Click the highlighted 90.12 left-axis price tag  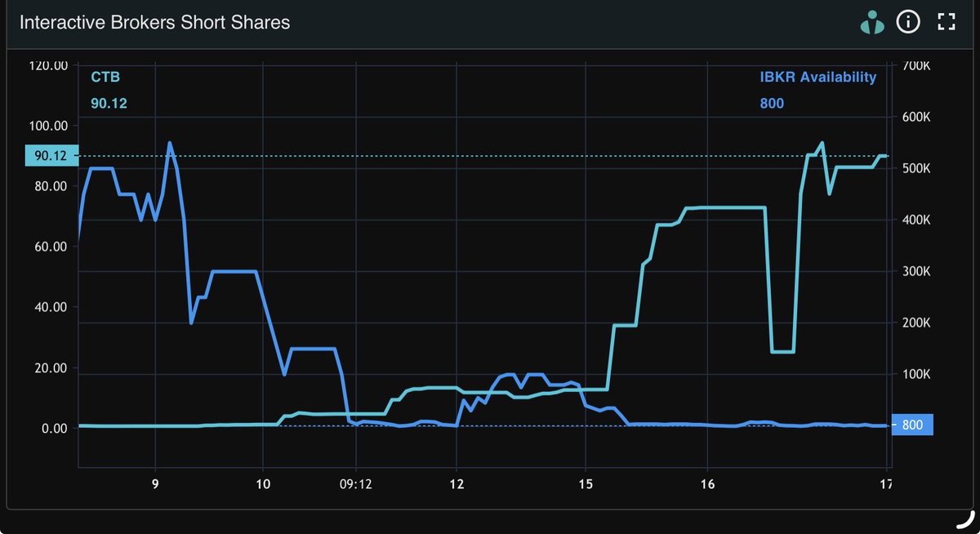point(51,156)
